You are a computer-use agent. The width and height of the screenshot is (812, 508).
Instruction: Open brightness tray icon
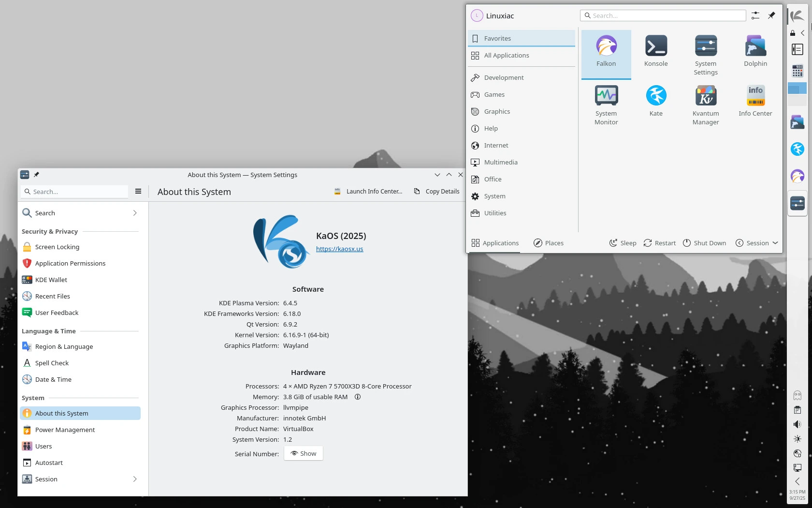797,439
